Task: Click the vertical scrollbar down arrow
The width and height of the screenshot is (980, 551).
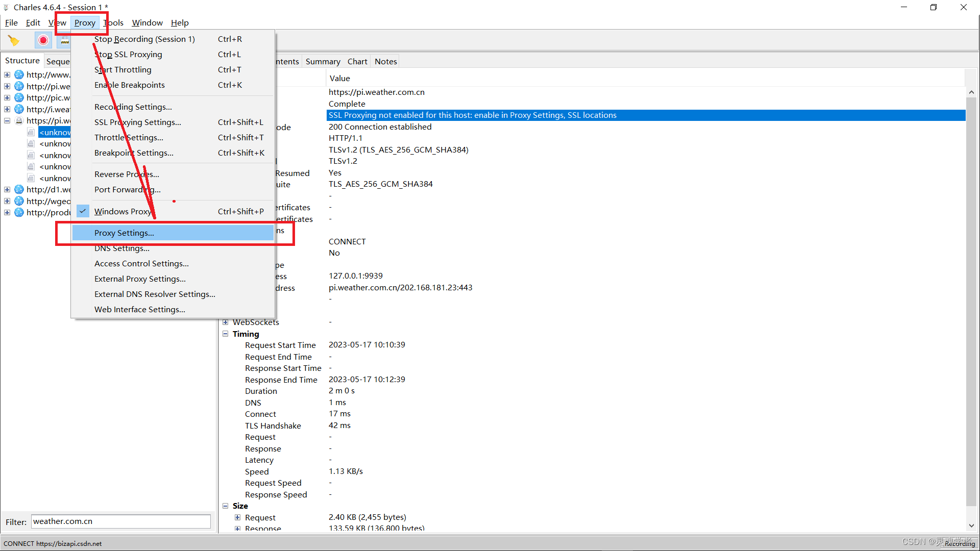Action: click(x=971, y=526)
